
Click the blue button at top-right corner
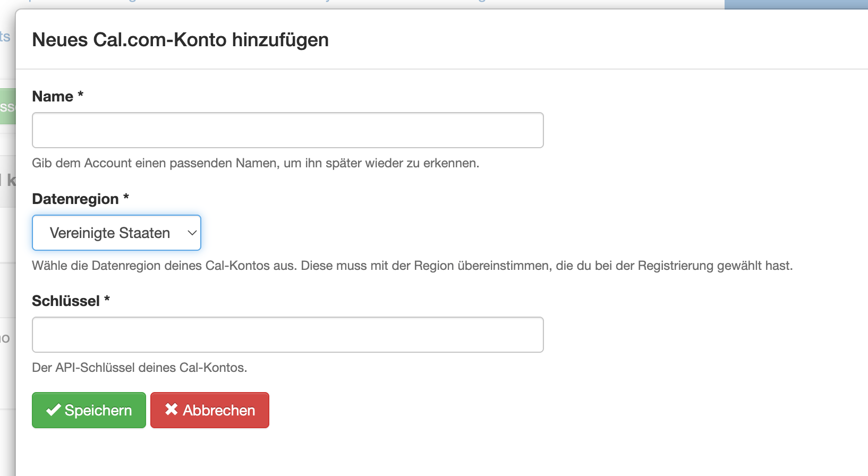click(x=796, y=4)
